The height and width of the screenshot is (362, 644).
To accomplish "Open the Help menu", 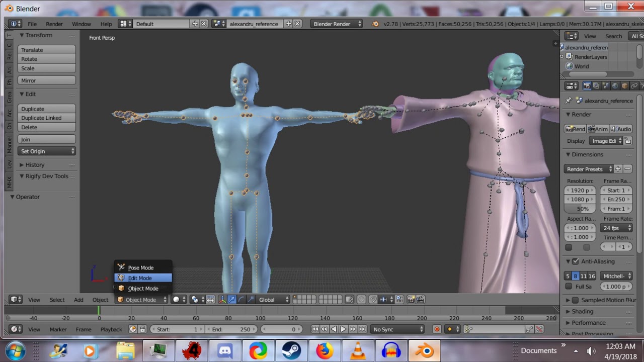I will pos(106,24).
